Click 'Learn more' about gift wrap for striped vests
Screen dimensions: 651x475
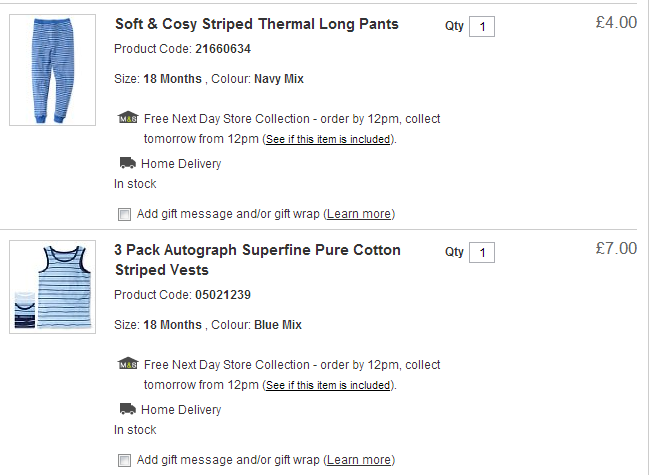pyautogui.click(x=359, y=460)
